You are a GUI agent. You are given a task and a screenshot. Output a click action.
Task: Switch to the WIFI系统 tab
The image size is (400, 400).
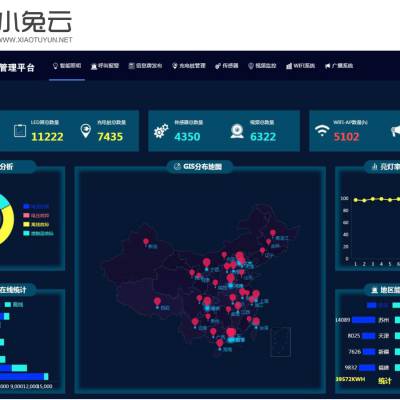300,66
